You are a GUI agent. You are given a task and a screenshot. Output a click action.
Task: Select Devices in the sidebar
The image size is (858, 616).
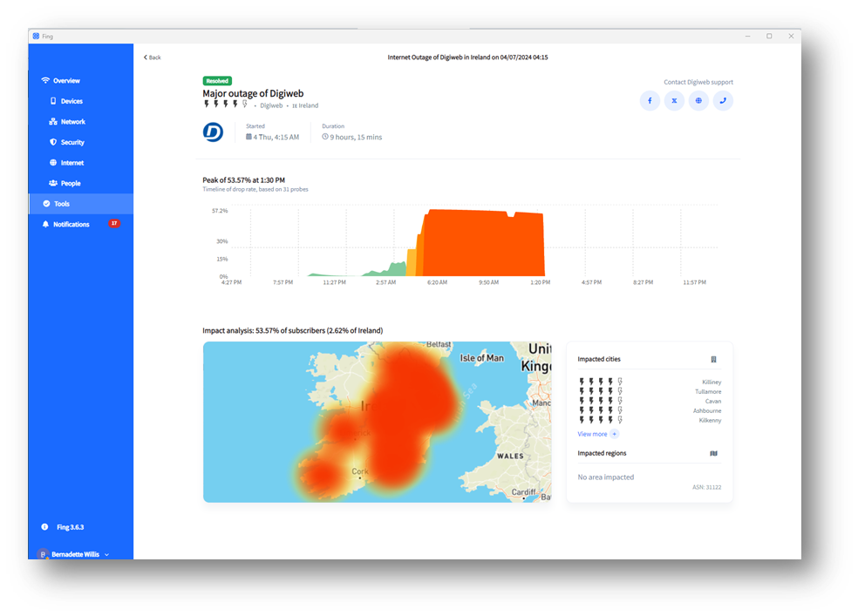71,101
